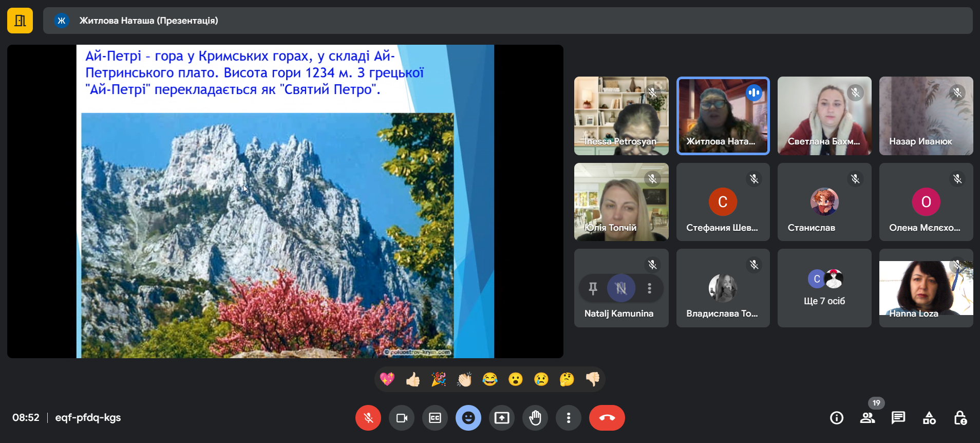Image resolution: width=980 pixels, height=443 pixels.
Task: Open meeting details info icon
Action: (837, 418)
